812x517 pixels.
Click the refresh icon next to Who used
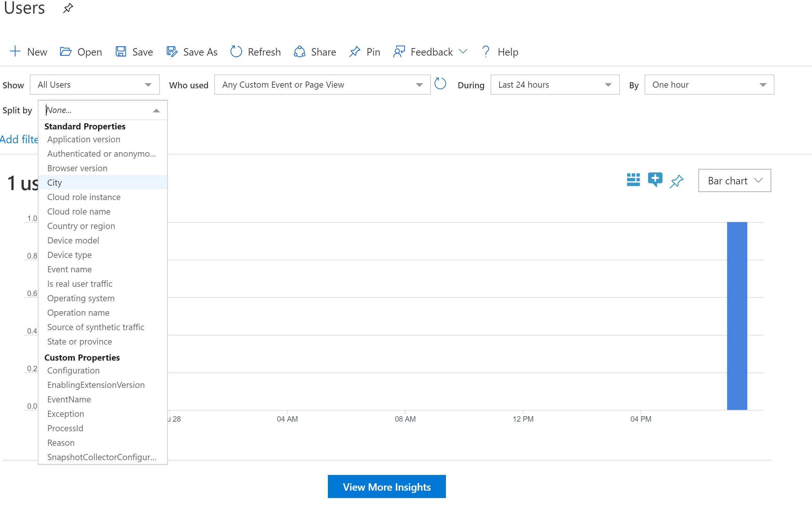click(440, 84)
